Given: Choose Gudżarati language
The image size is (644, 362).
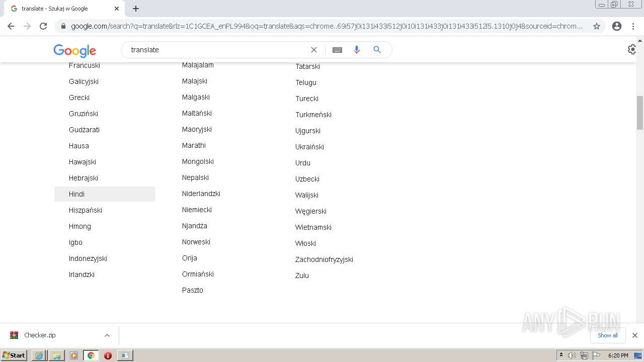Looking at the screenshot, I should click(x=84, y=130).
